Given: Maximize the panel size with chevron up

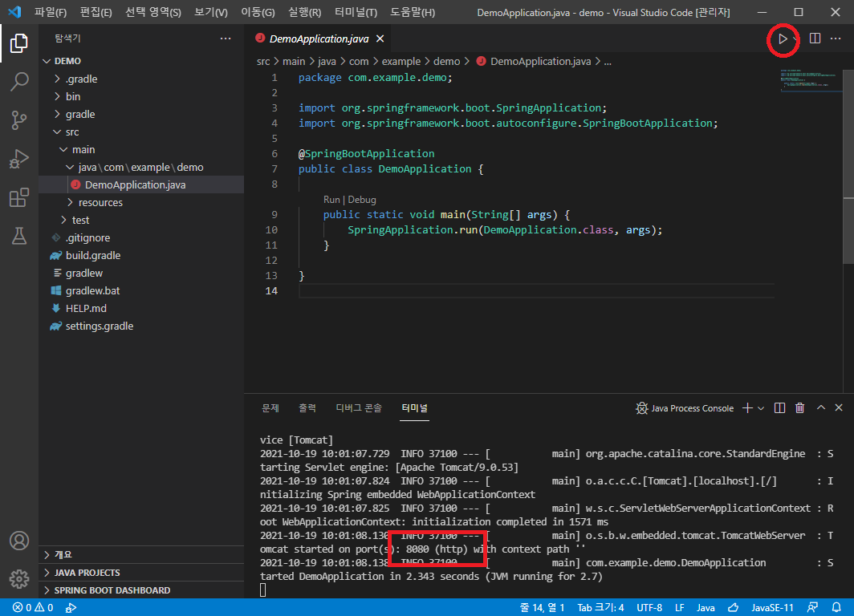Looking at the screenshot, I should tap(821, 407).
